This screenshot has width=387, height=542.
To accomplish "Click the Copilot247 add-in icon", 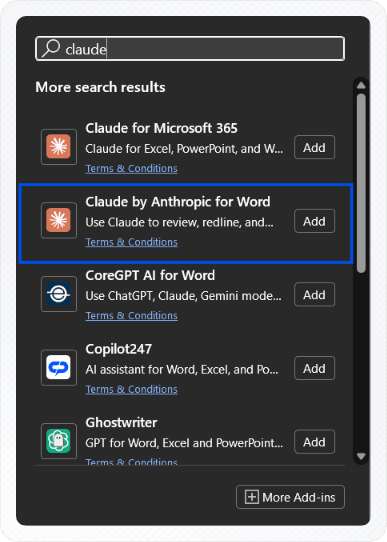I will 59,367.
